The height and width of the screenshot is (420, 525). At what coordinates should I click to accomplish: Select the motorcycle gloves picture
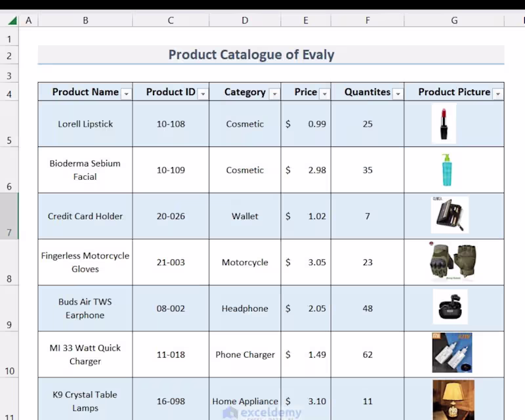[x=453, y=261]
